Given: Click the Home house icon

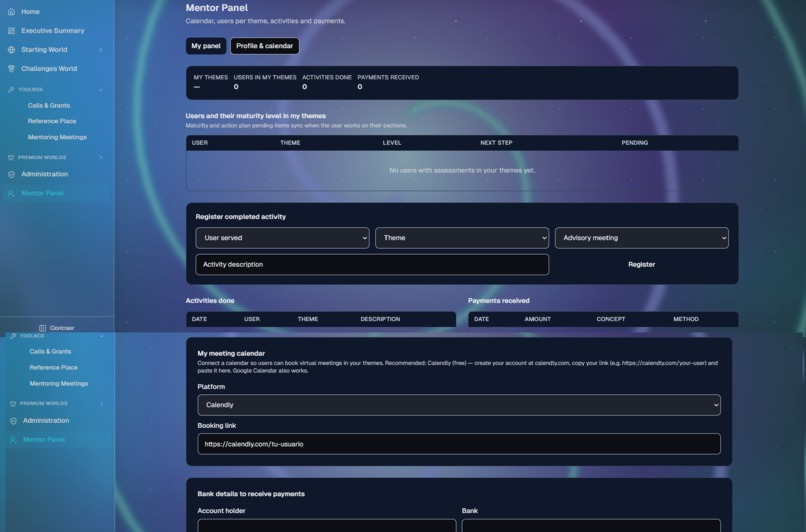Looking at the screenshot, I should [11, 11].
